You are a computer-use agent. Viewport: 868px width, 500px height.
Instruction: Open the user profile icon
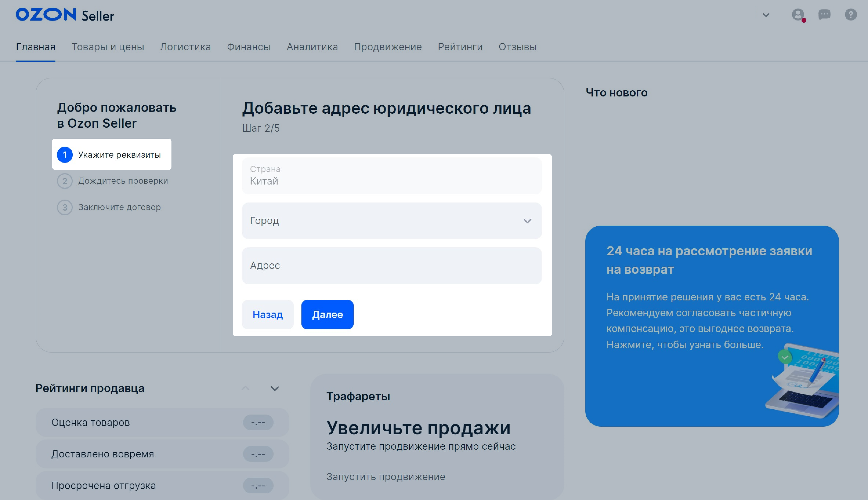(x=798, y=15)
